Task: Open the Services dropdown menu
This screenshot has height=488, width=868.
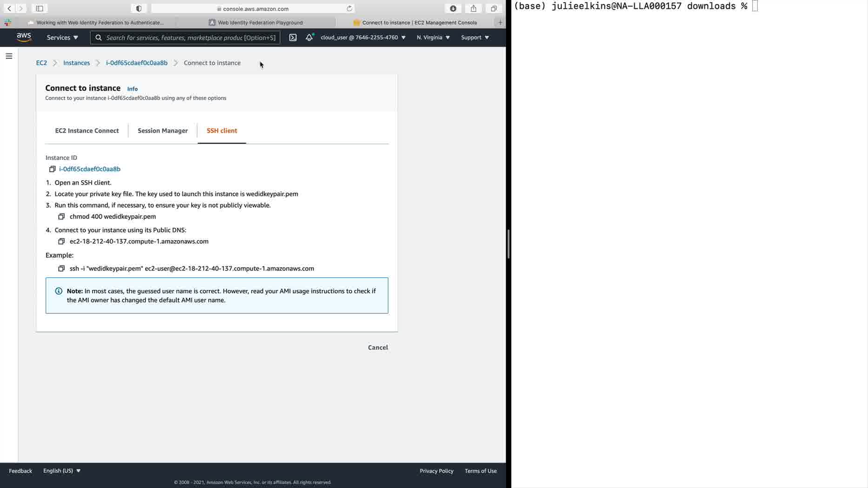Action: pos(62,37)
